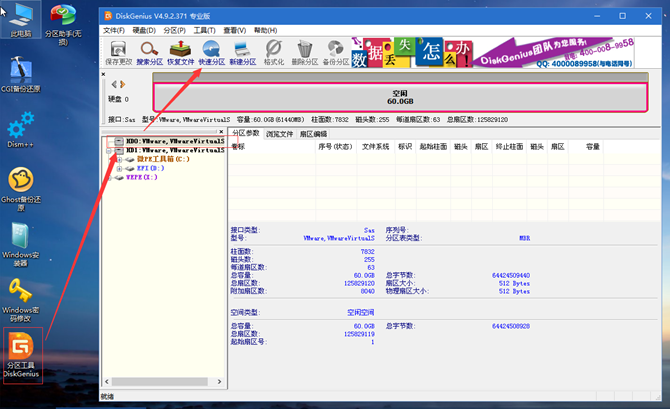Image resolution: width=670 pixels, height=409 pixels.
Task: Click the 起始柱面 column header
Action: (x=433, y=147)
